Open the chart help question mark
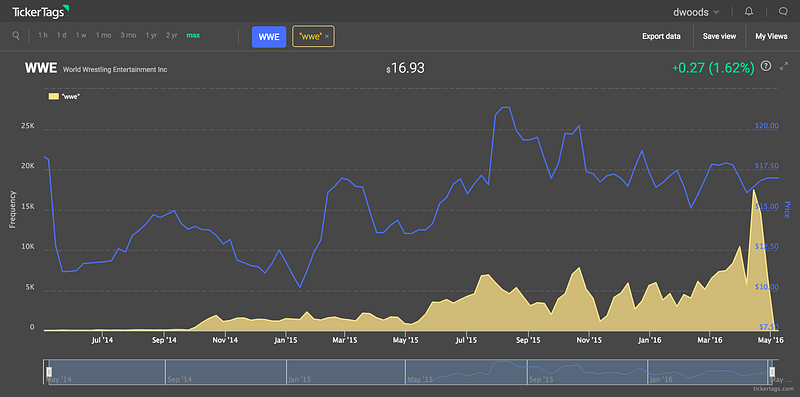 [765, 66]
